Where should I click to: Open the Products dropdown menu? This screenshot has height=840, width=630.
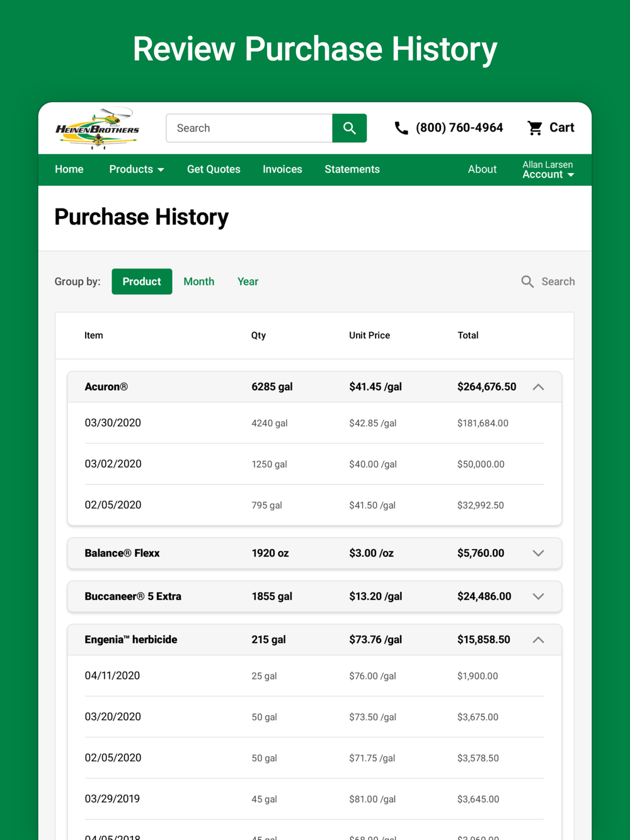137,169
